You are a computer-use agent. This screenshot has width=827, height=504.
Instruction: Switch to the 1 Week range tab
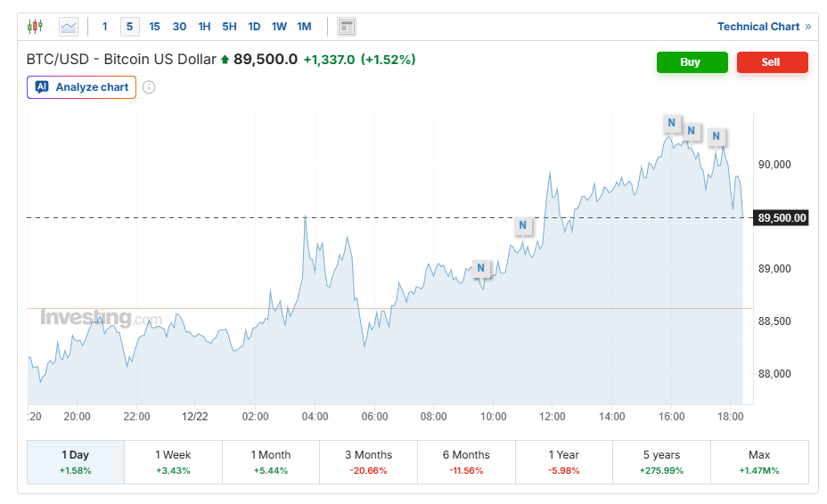[173, 461]
